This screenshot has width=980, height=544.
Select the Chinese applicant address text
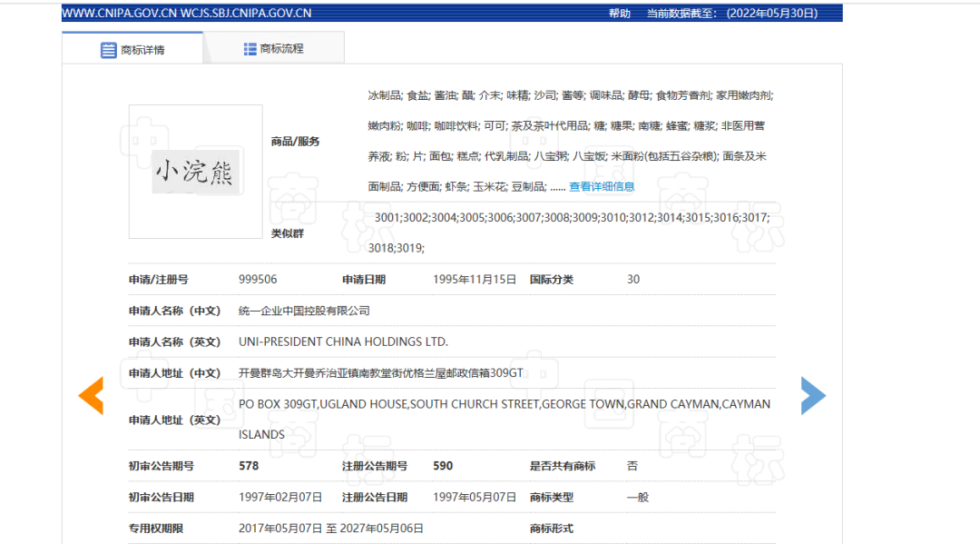380,373
